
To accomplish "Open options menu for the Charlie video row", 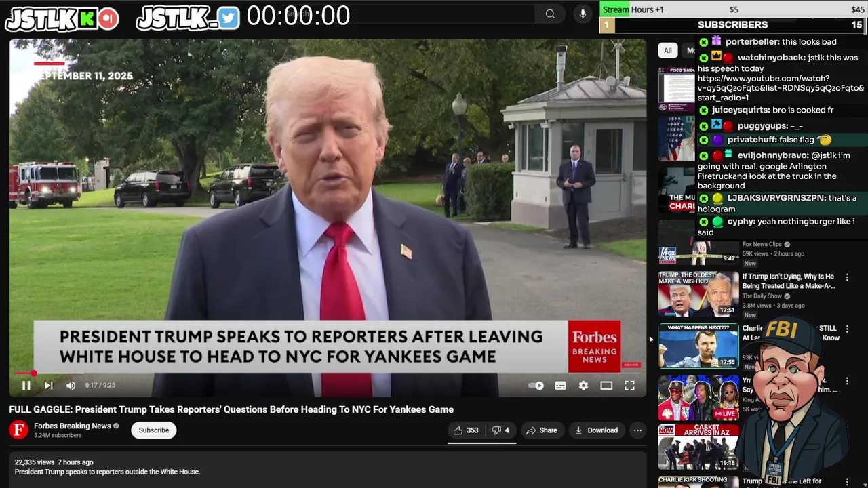I will [847, 329].
